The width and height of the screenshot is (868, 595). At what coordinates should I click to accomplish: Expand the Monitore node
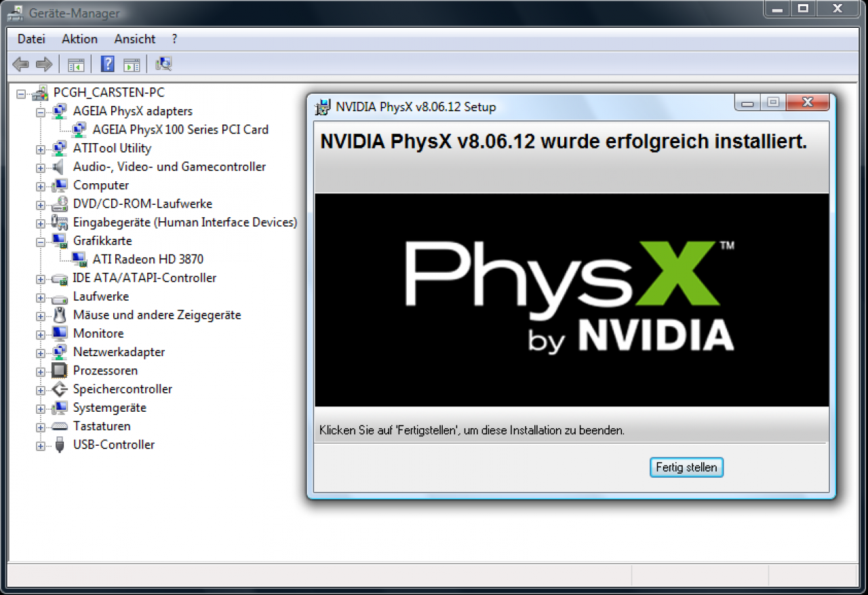point(41,334)
